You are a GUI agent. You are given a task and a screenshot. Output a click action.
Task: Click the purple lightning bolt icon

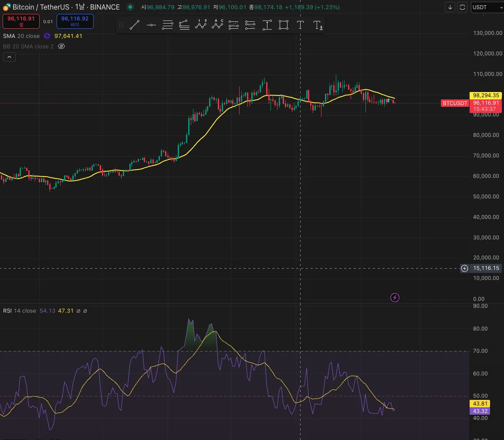(x=395, y=298)
